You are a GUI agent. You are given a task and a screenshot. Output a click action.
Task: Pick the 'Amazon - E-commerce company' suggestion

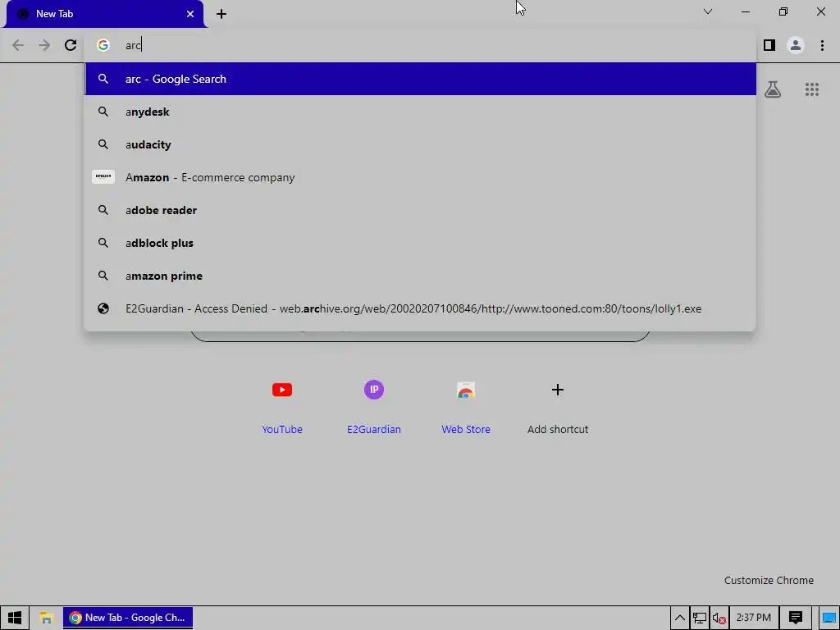point(421,177)
